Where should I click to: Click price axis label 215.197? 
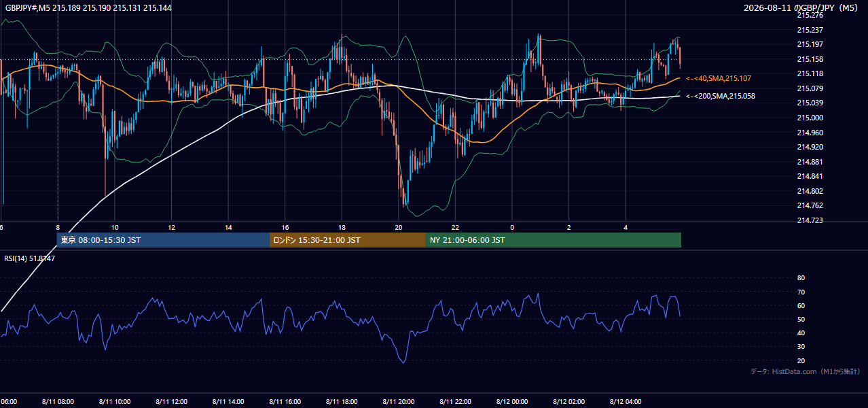810,44
